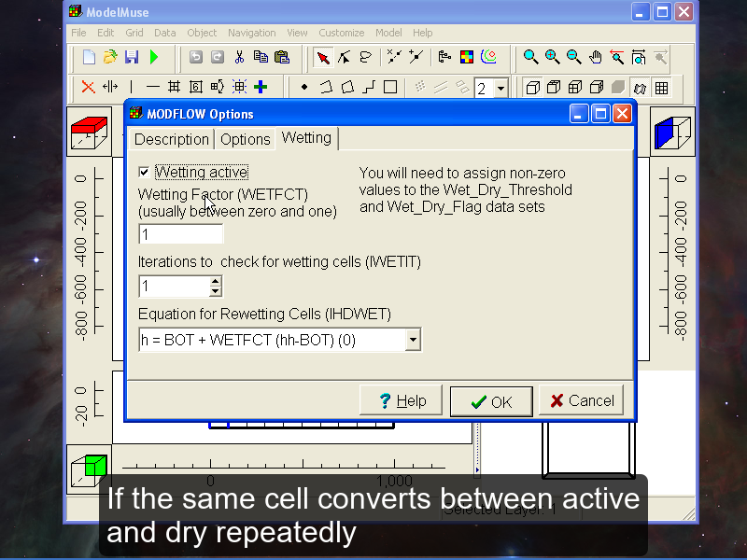Switch to the Options tab
This screenshot has height=560, width=747.
(246, 139)
